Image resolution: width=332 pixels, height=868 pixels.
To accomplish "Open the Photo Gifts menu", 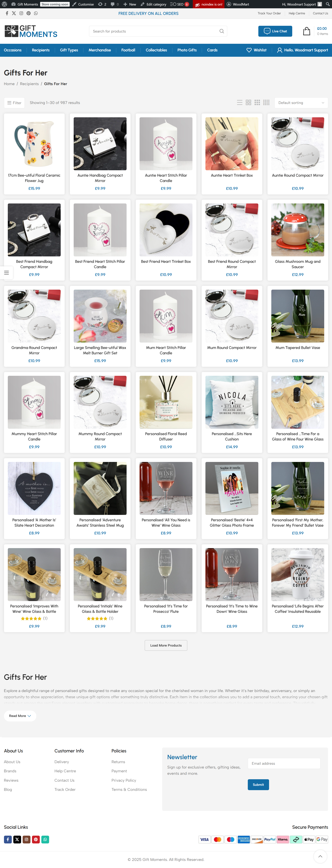I will pyautogui.click(x=187, y=50).
